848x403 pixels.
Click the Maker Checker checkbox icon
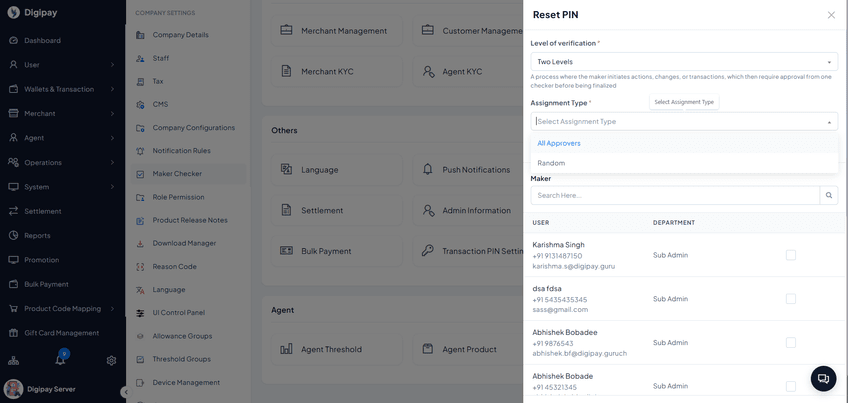140,174
